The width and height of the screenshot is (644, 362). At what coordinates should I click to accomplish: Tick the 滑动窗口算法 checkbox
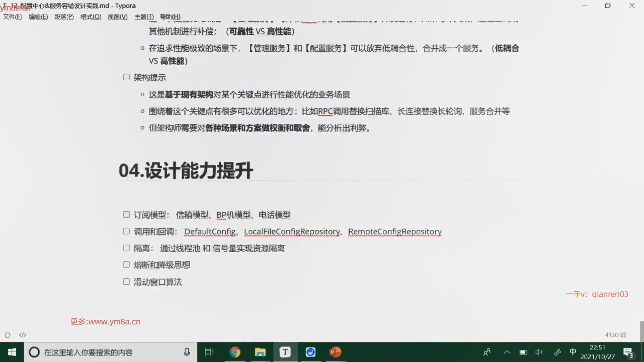(126, 282)
